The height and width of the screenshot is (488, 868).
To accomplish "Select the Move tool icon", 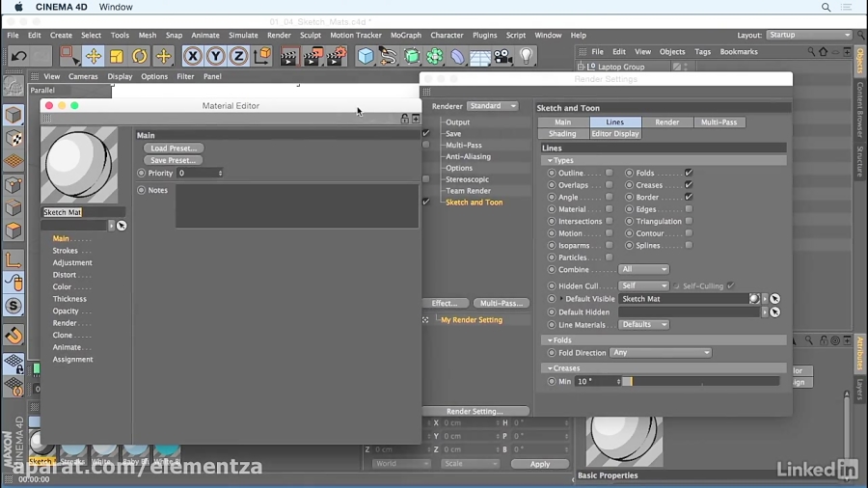I will [94, 57].
